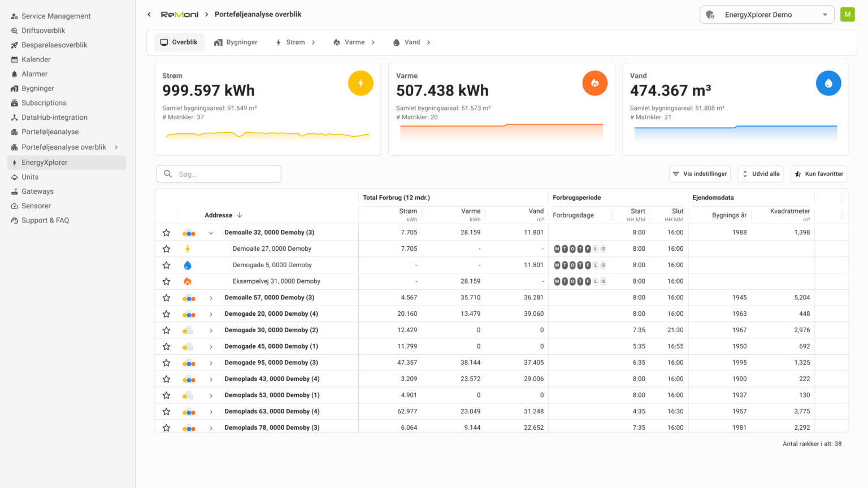Click the yellow Strøm sparkline chart
868x488 pixels.
tap(267, 135)
